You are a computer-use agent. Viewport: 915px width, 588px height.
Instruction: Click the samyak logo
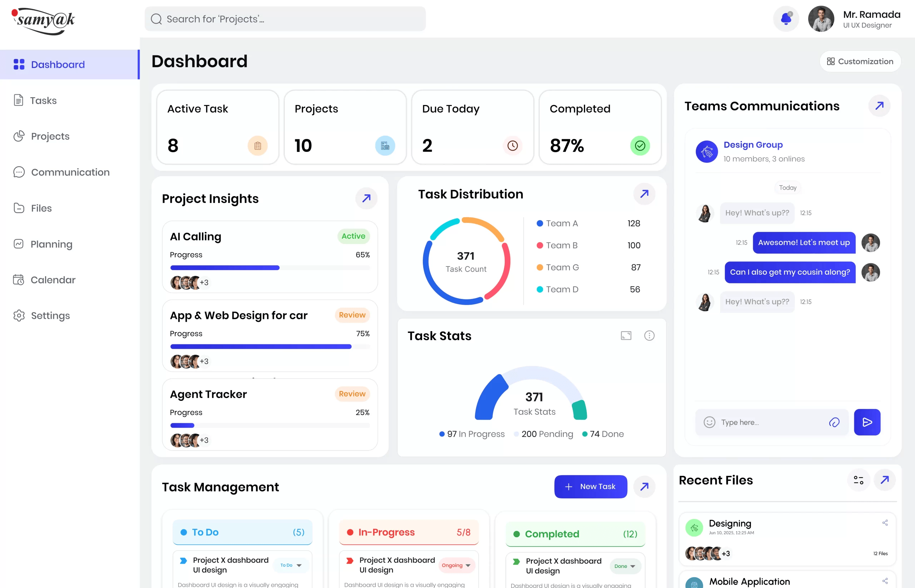pyautogui.click(x=44, y=21)
